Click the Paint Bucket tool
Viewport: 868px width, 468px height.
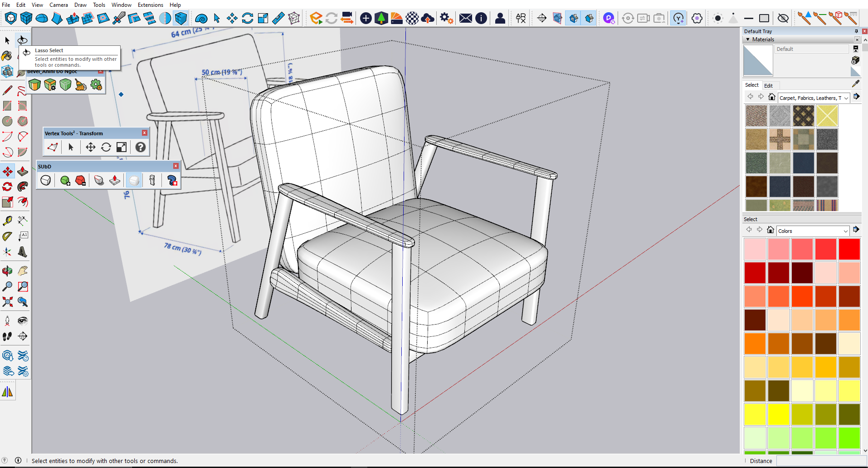[7, 56]
